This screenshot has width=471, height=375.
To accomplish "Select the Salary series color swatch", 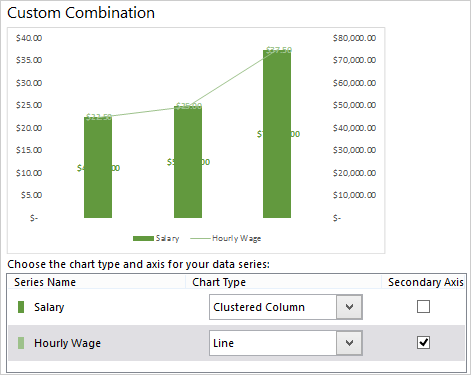I will click(21, 307).
